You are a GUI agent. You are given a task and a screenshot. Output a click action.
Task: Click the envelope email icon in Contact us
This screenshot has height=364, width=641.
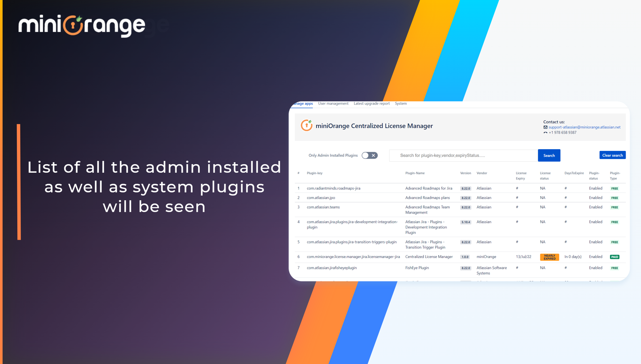(545, 127)
